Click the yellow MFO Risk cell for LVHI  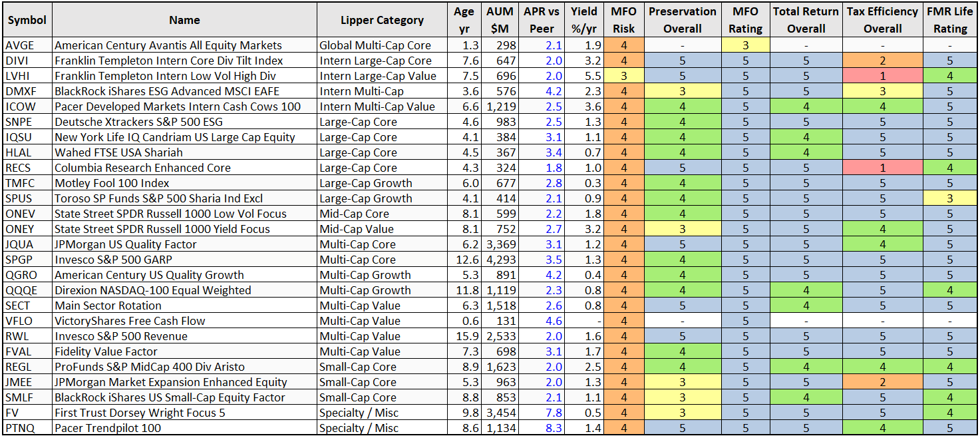[x=624, y=76]
